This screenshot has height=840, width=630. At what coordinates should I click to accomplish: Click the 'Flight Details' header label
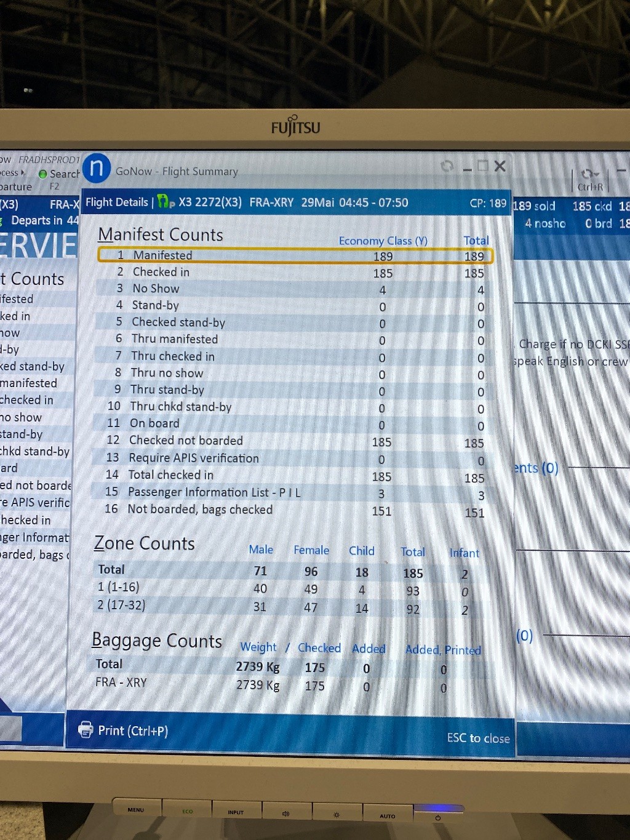[x=117, y=202]
